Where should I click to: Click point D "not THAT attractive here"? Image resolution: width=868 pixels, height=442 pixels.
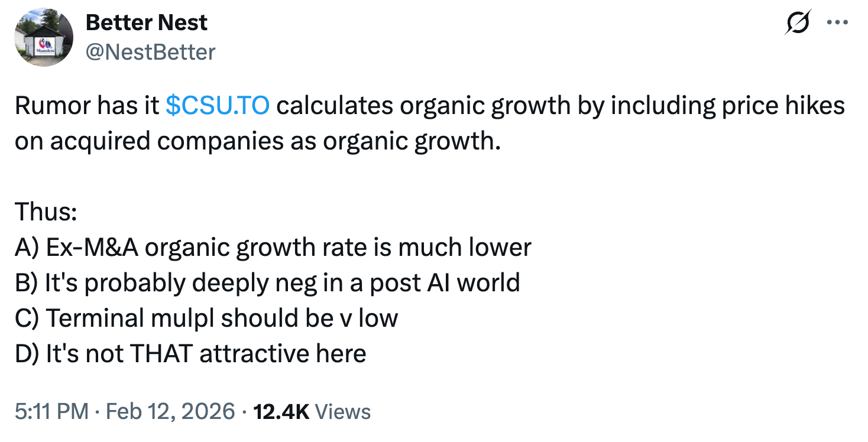pos(190,353)
